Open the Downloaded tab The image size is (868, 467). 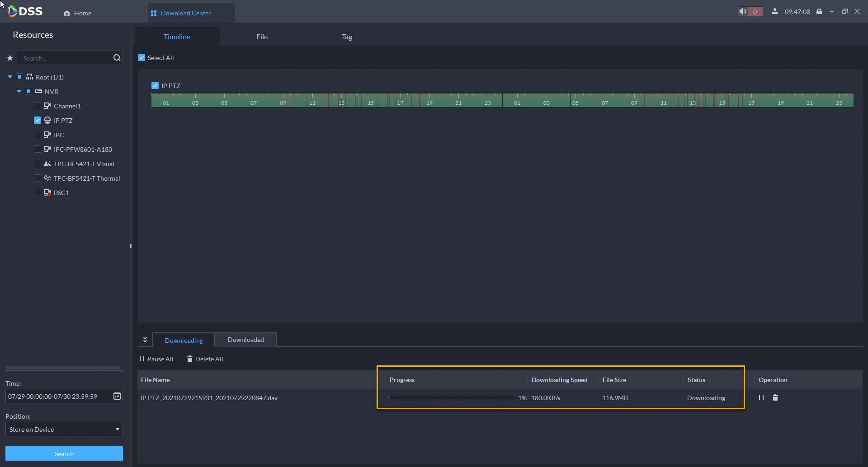coord(245,340)
